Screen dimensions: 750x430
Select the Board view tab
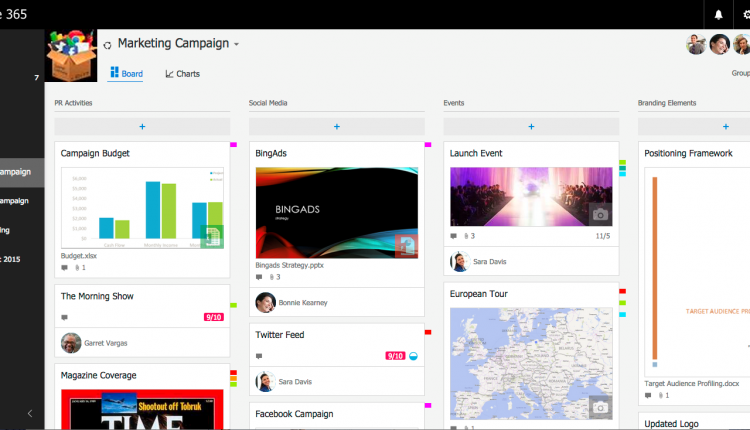tap(126, 74)
